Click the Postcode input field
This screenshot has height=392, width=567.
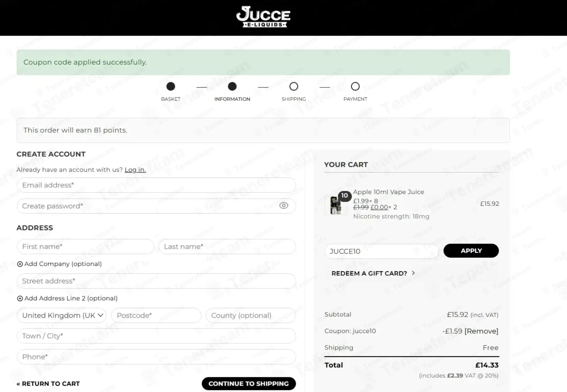coord(156,315)
